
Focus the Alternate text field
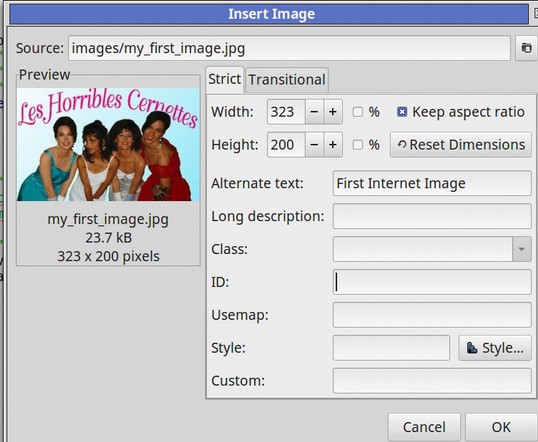tap(432, 183)
